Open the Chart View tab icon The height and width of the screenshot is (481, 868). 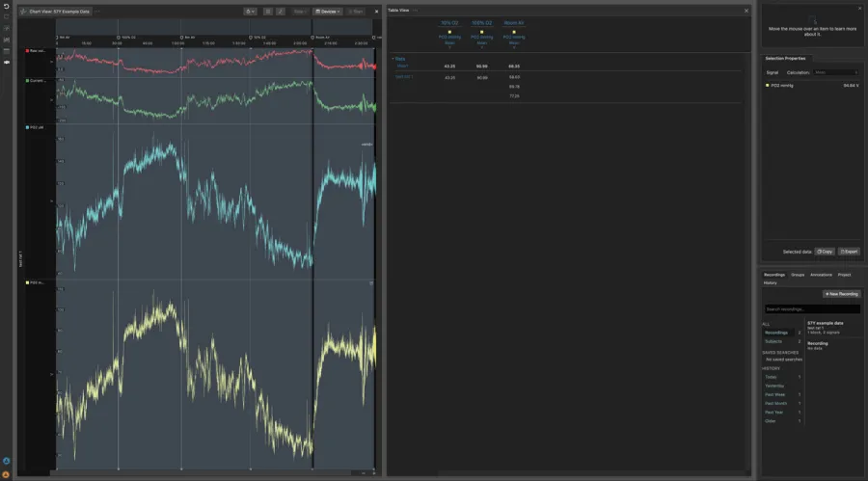23,11
